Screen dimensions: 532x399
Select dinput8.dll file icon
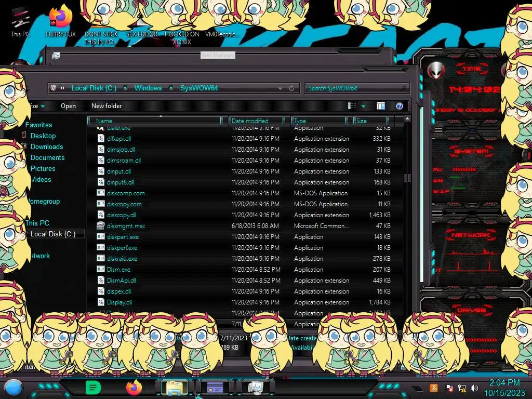(x=101, y=182)
